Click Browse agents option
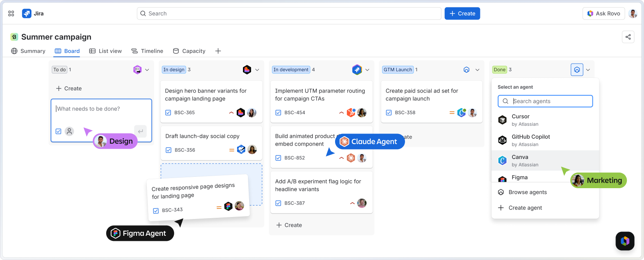This screenshot has height=260, width=644. coord(545,192)
